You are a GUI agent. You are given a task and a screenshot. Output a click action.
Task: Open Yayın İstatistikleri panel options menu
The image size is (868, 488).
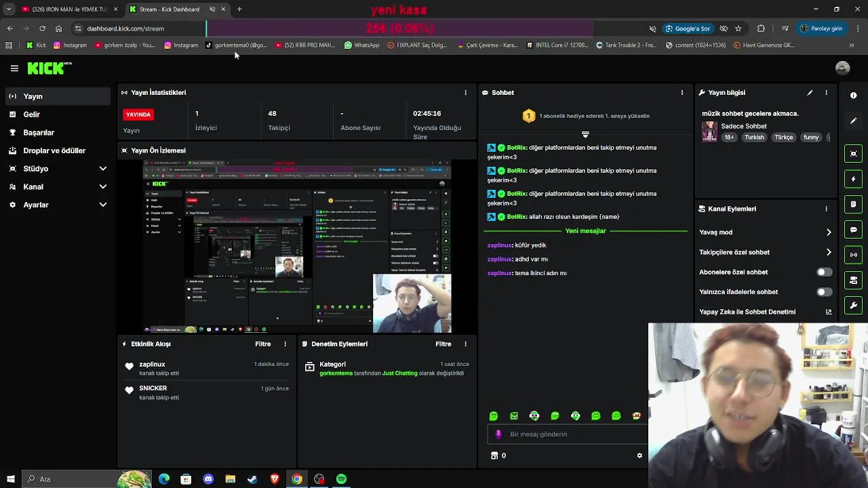tap(465, 92)
